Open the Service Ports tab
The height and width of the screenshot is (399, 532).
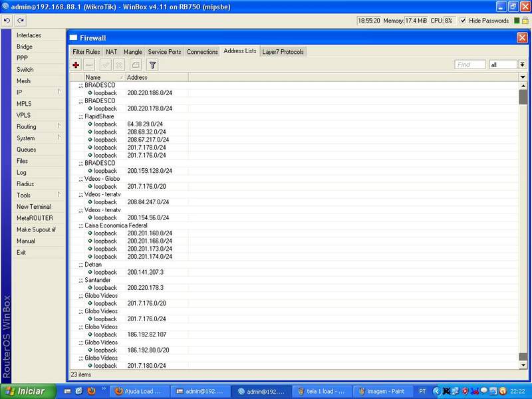[x=164, y=52]
